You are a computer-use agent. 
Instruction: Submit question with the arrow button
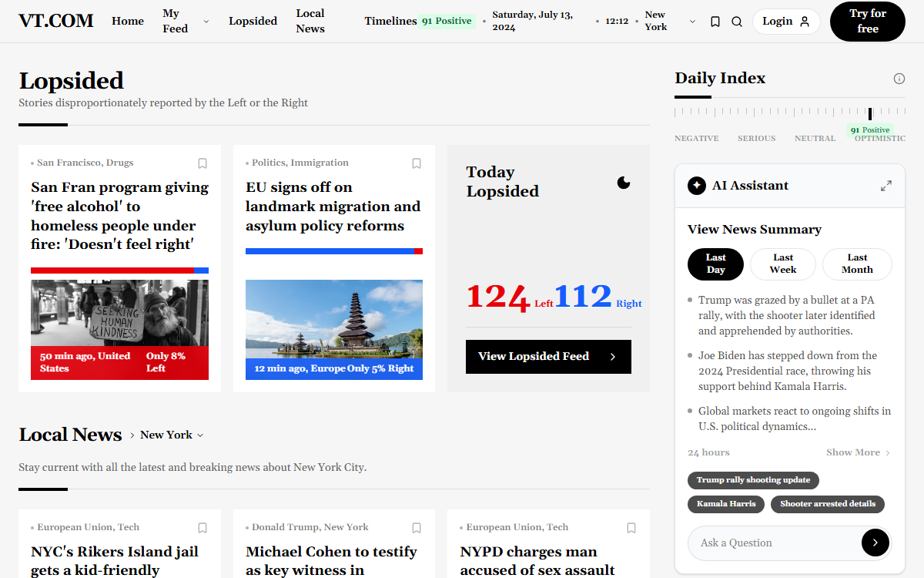coord(875,543)
